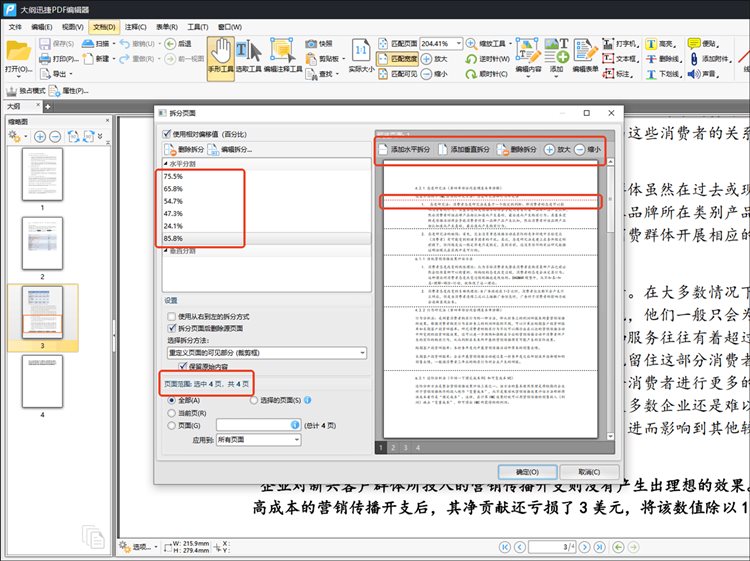Select the 54.7% horizontal split entry

[173, 201]
